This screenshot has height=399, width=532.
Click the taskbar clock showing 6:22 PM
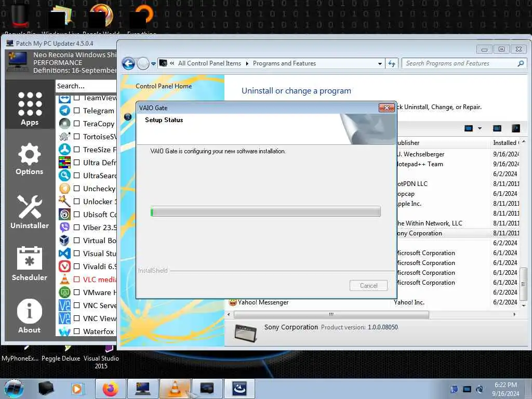pyautogui.click(x=506, y=389)
